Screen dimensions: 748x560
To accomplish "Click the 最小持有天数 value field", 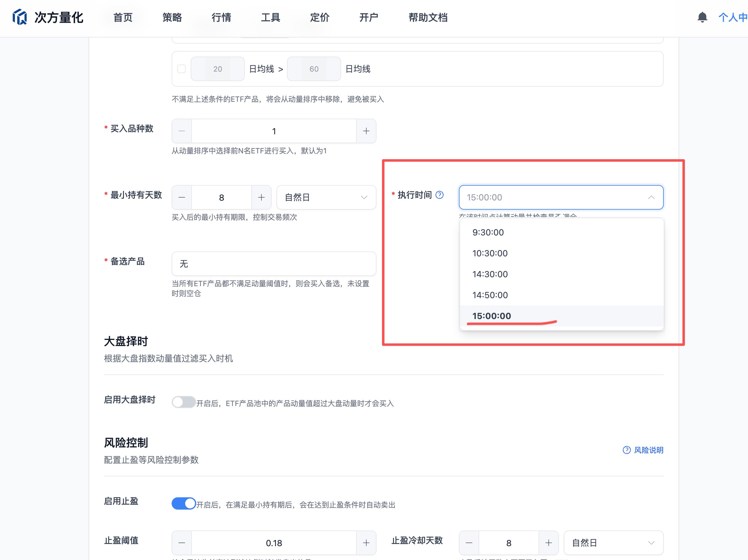I will click(x=221, y=197).
